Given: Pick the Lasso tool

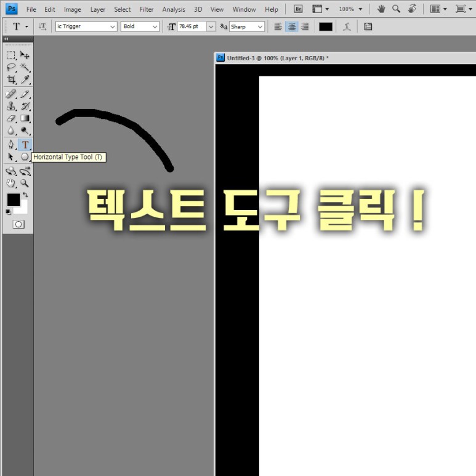Looking at the screenshot, I should pos(11,67).
